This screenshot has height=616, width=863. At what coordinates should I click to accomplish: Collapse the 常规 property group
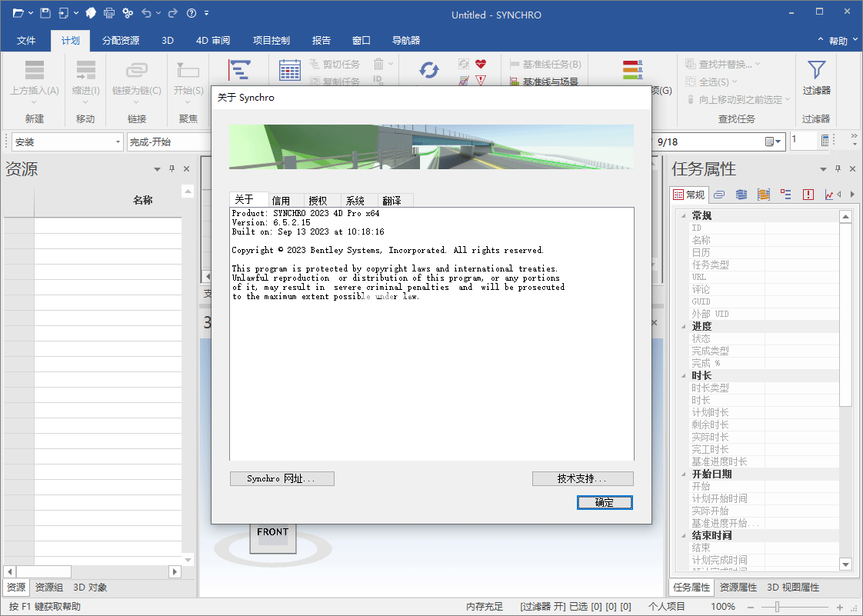click(x=684, y=216)
